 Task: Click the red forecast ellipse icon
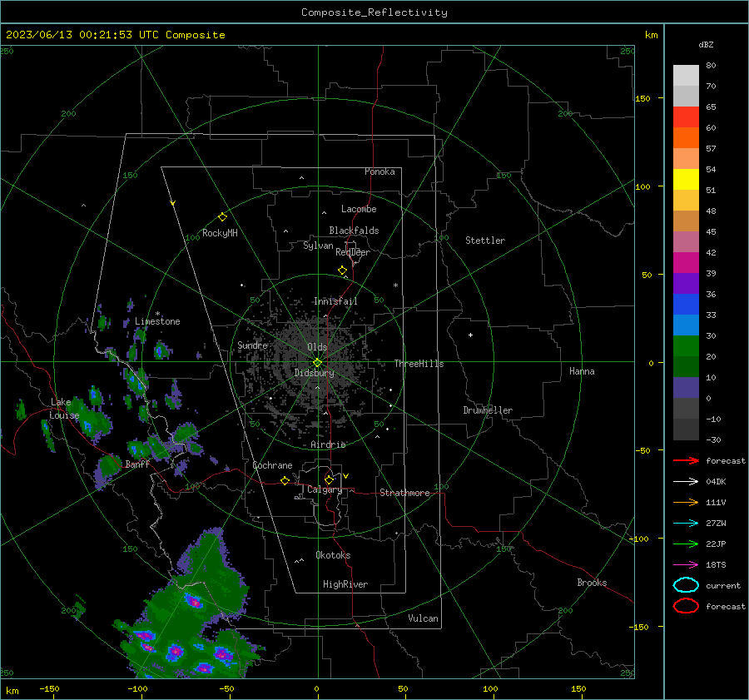[x=686, y=606]
